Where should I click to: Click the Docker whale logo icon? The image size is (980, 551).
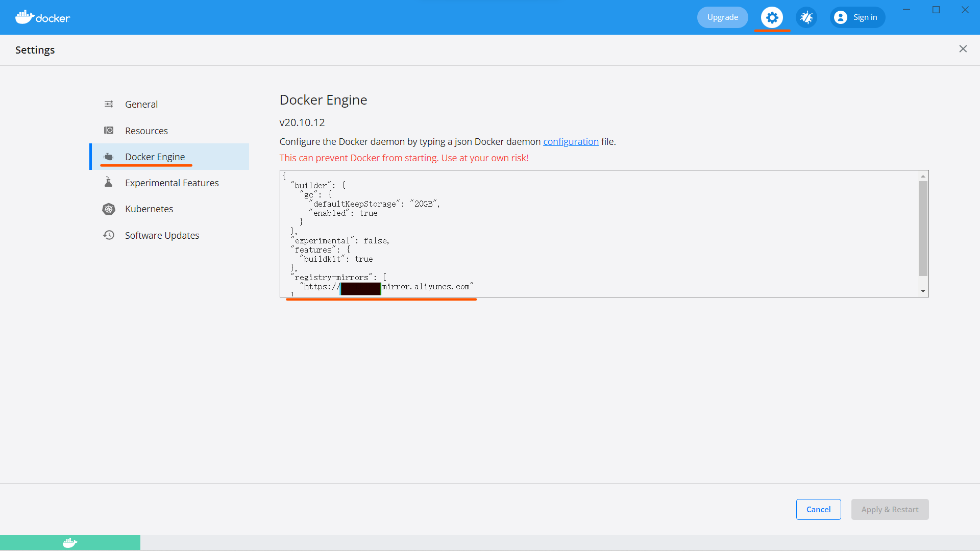click(x=23, y=17)
